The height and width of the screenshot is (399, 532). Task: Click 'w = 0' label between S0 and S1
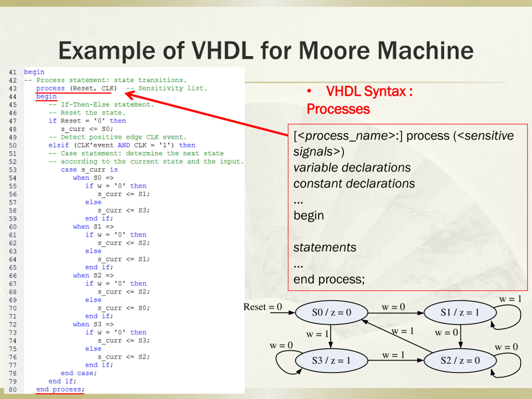pyautogui.click(x=393, y=307)
